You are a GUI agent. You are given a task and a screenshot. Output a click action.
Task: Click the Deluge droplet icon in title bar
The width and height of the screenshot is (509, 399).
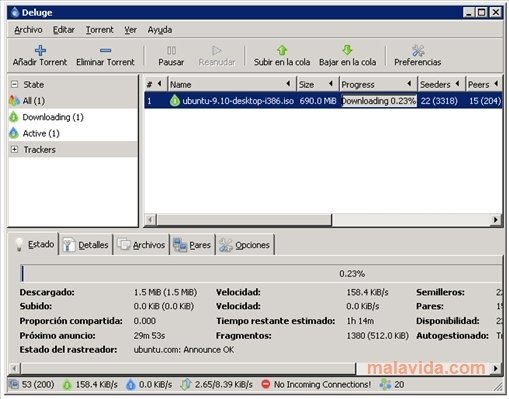coord(15,12)
